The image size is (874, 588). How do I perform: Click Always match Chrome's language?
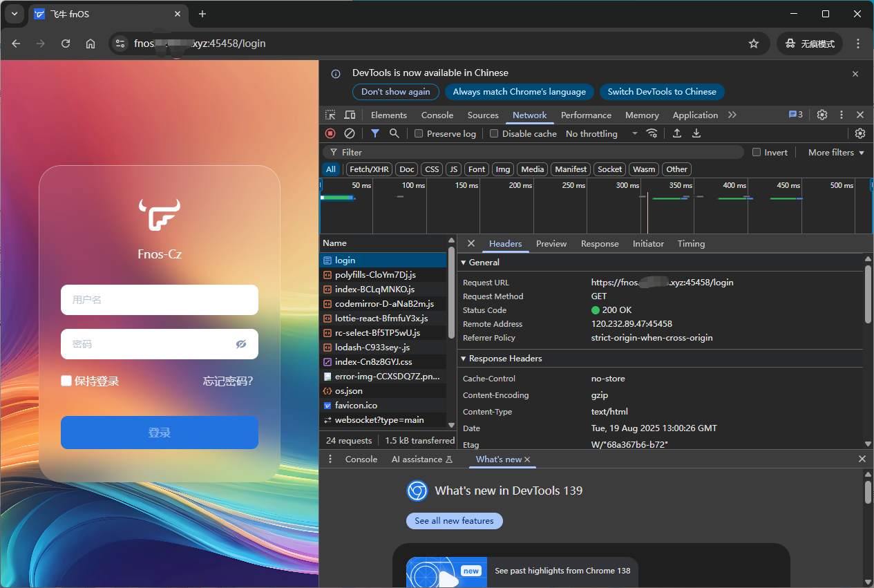(519, 92)
